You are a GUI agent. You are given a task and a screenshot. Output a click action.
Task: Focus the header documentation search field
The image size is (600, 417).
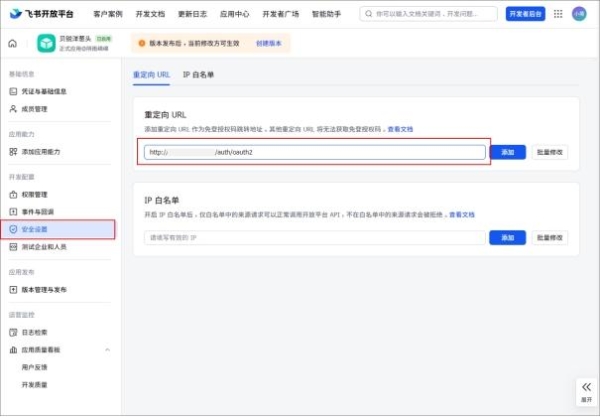[429, 14]
